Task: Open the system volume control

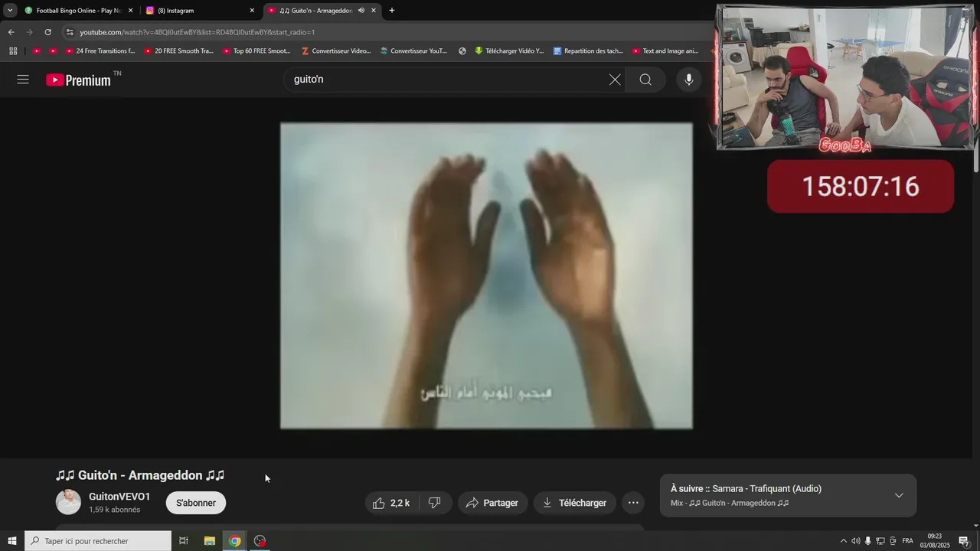Action: click(856, 541)
